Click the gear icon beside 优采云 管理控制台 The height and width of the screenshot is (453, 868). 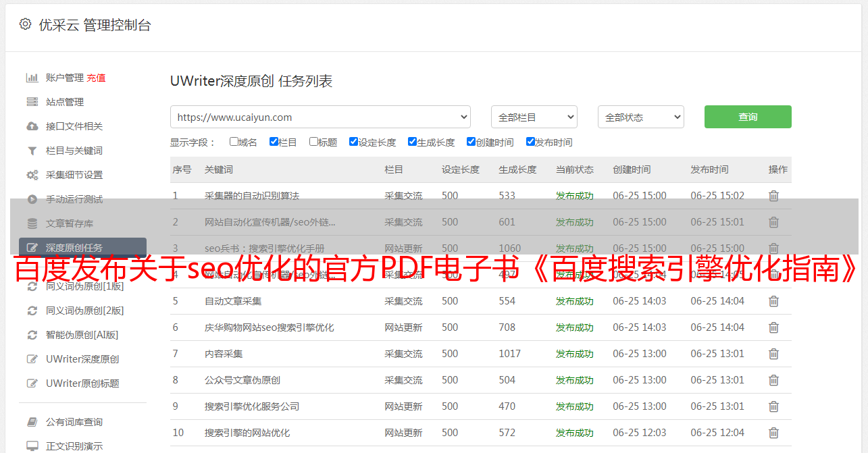tap(25, 24)
